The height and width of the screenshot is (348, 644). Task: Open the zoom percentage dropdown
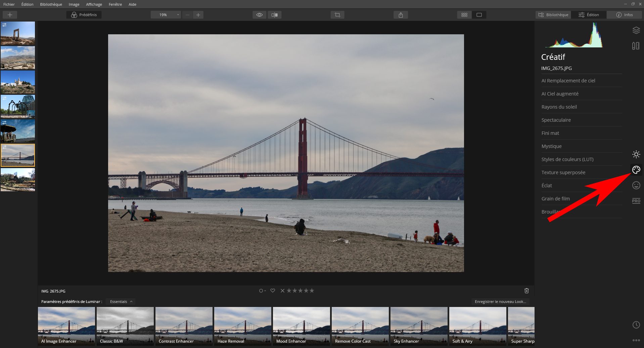click(178, 14)
